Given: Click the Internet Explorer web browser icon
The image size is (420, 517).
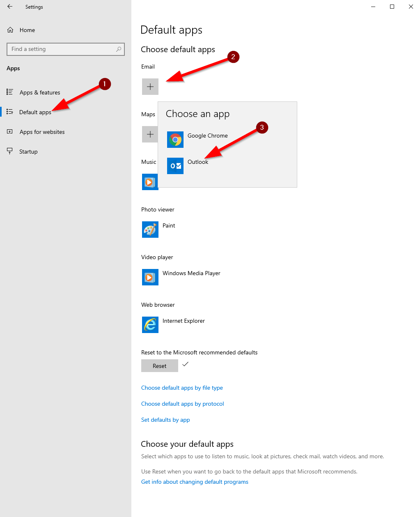Looking at the screenshot, I should 150,325.
